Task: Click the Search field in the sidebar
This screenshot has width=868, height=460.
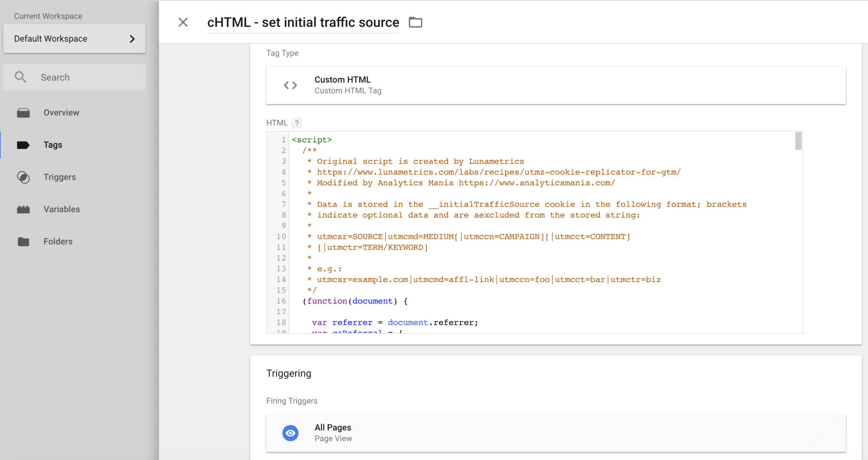Action: [74, 77]
